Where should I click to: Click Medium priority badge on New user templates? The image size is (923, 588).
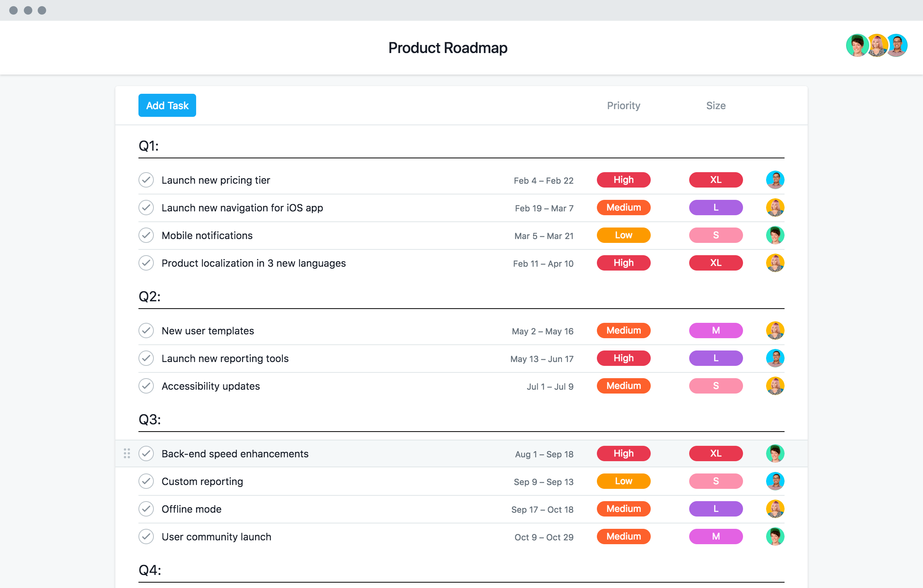pos(622,331)
